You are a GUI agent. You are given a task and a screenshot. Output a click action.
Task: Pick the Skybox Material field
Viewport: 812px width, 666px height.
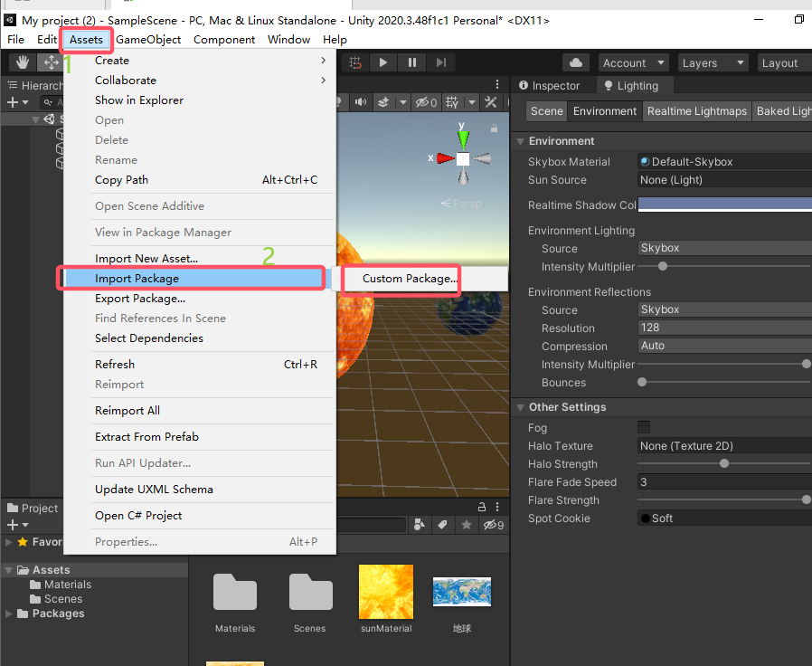point(724,162)
